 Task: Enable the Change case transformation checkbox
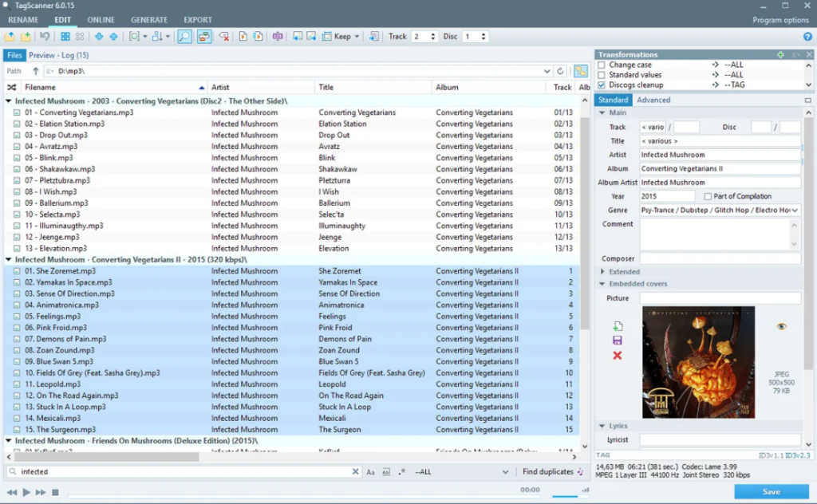point(602,65)
